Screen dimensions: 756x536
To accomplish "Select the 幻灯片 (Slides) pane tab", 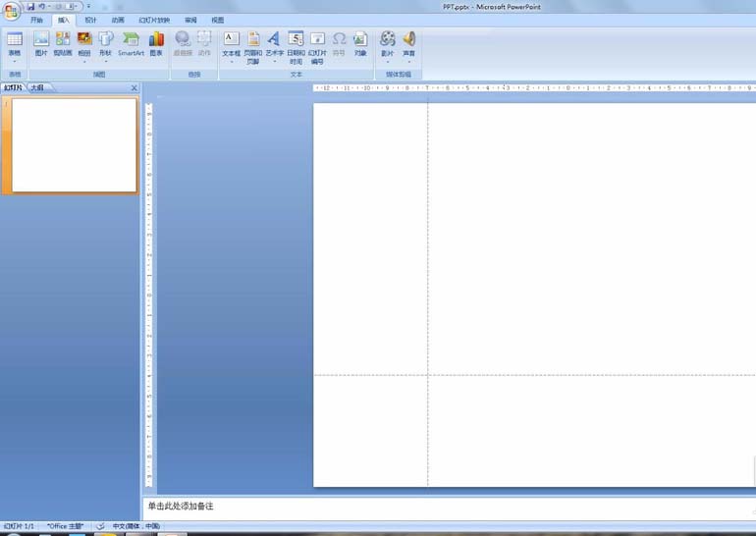I will [13, 87].
